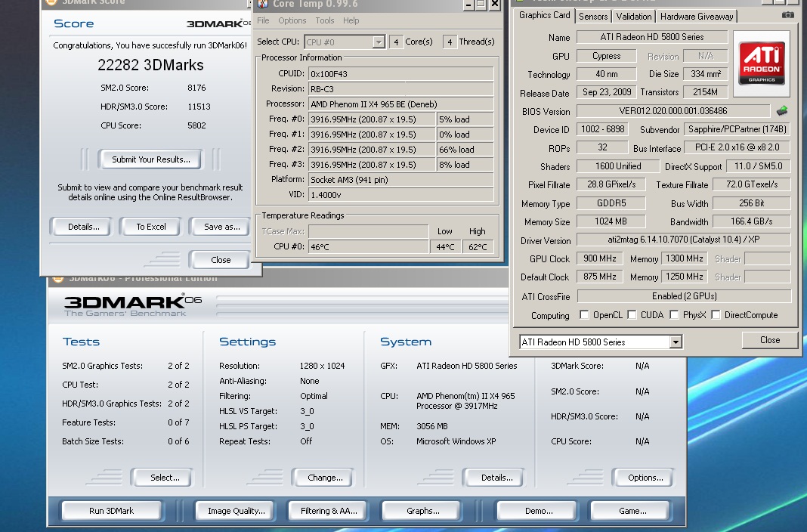Tick the PhysX checkbox
Screen dimensions: 807x532
tap(674, 315)
